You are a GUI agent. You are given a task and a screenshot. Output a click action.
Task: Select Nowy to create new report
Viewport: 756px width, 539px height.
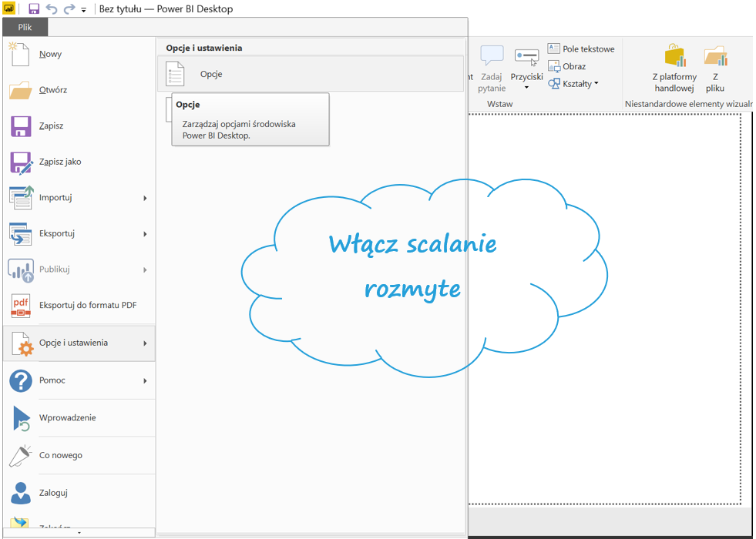pos(51,54)
